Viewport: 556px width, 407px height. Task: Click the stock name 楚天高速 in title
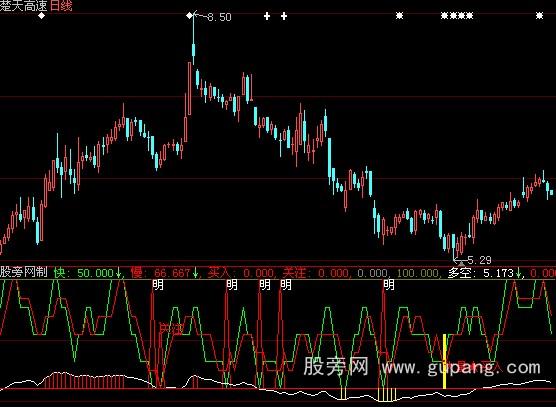(x=23, y=6)
